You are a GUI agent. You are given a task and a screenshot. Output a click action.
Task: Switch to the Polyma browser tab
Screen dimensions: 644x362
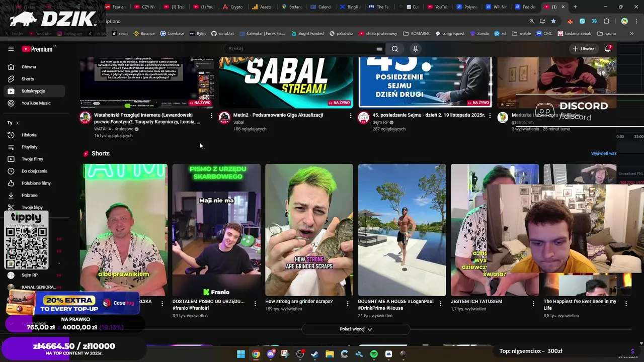point(467,7)
